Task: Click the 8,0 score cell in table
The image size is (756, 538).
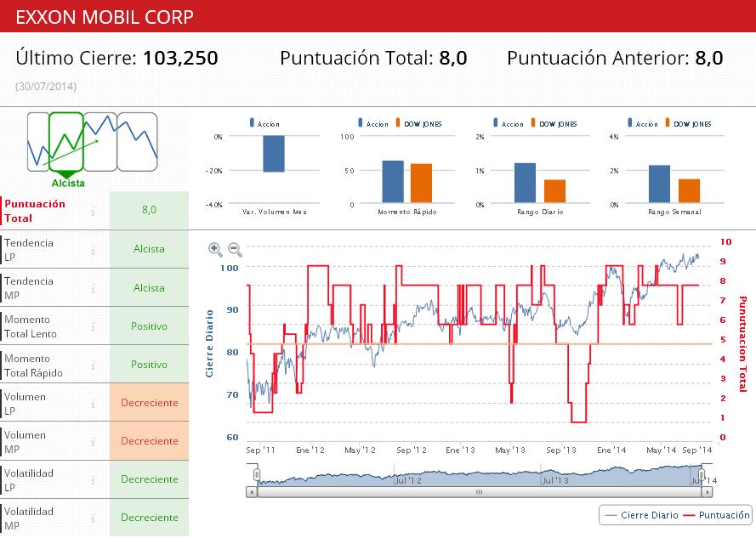Action: click(149, 210)
